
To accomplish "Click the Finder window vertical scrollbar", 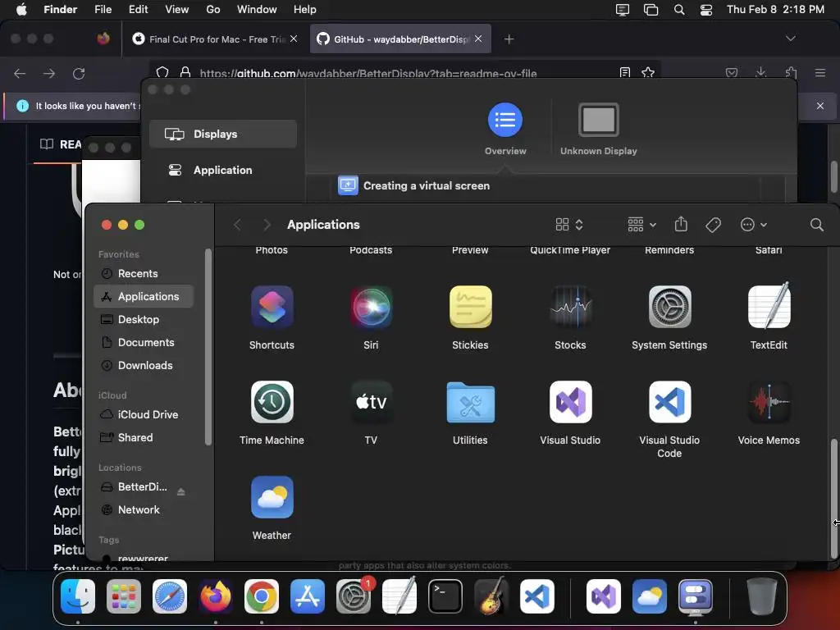I will pyautogui.click(x=833, y=498).
